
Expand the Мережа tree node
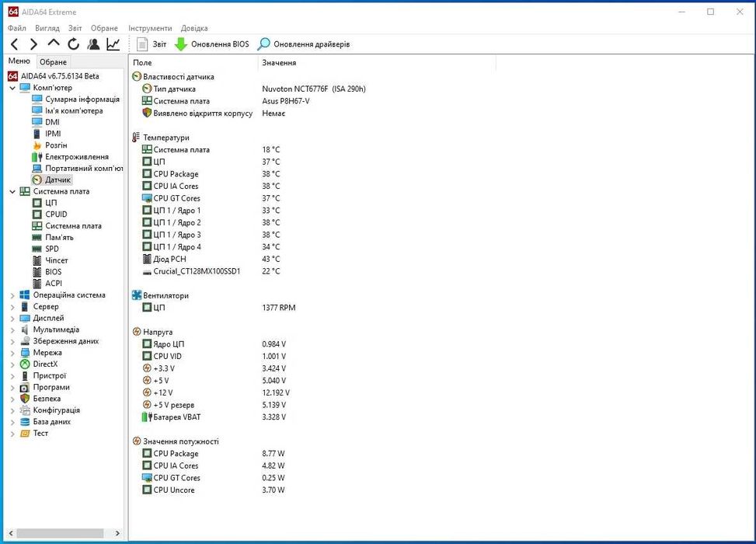pyautogui.click(x=12, y=353)
